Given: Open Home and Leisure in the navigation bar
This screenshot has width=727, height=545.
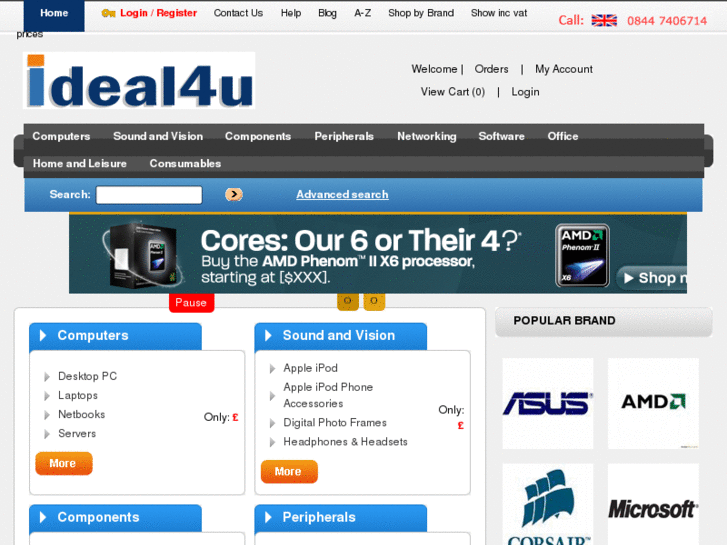Looking at the screenshot, I should [x=80, y=164].
